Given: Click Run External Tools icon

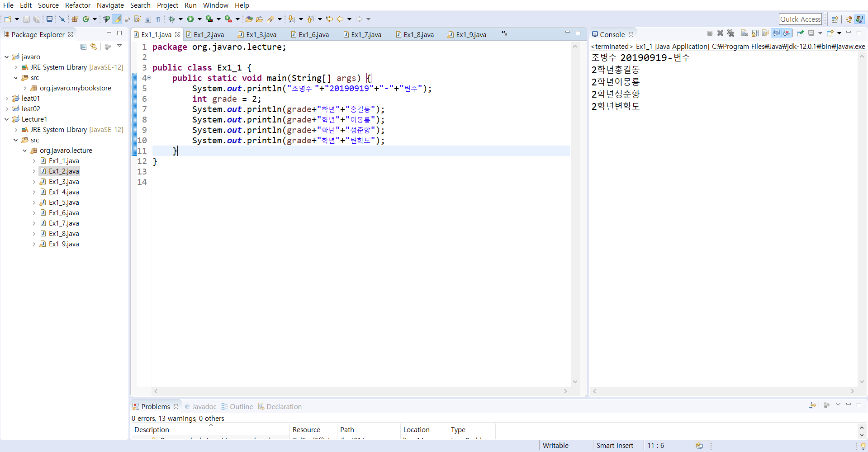Looking at the screenshot, I should [x=228, y=19].
